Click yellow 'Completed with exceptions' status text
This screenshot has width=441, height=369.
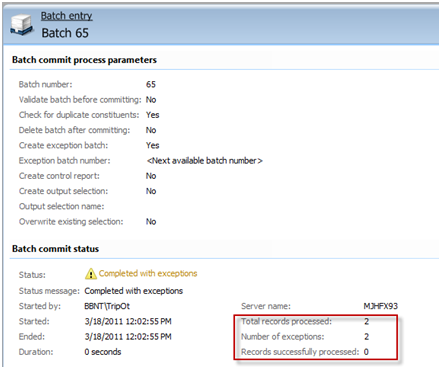pos(148,274)
